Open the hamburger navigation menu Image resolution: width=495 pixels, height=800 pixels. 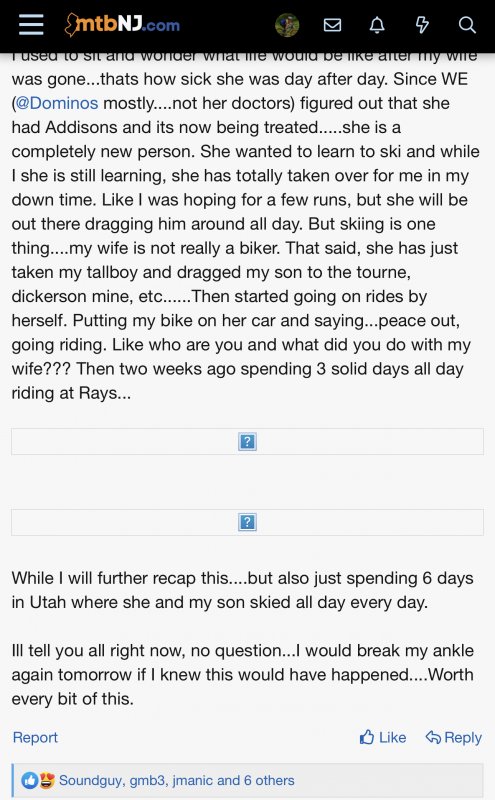[31, 24]
